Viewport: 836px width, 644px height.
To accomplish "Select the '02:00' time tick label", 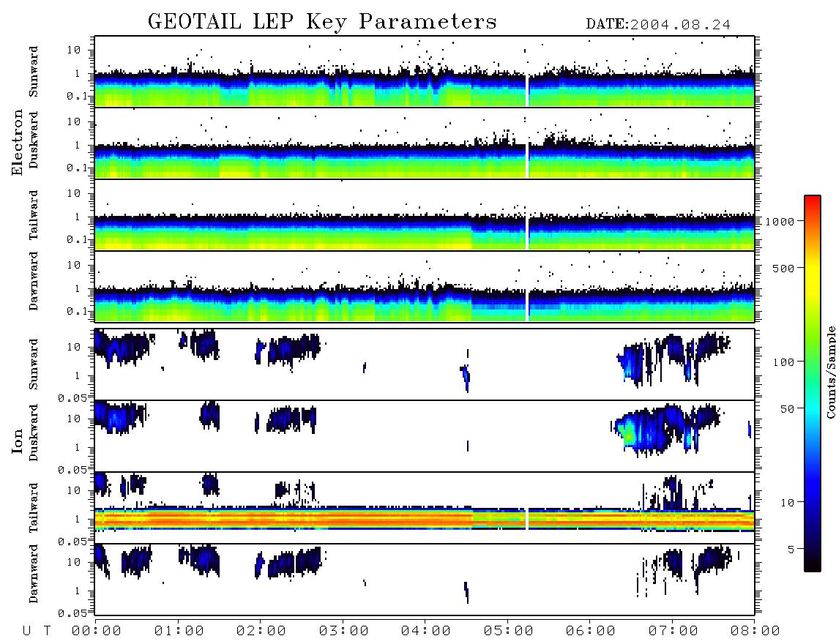I will tap(261, 632).
